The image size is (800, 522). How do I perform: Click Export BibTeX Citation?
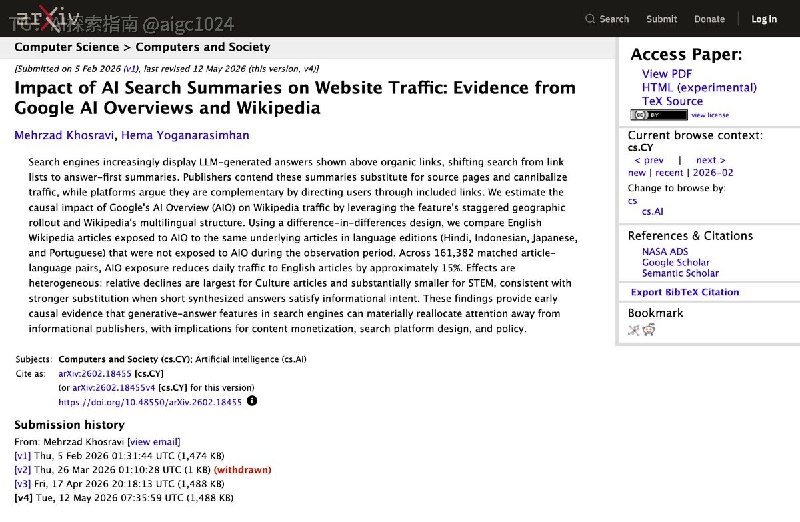[685, 292]
